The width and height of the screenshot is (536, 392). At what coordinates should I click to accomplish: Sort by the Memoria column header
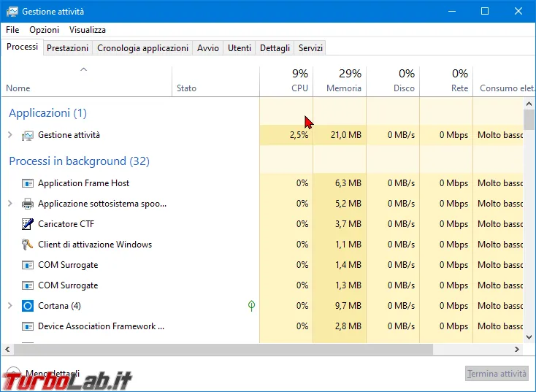[340, 81]
